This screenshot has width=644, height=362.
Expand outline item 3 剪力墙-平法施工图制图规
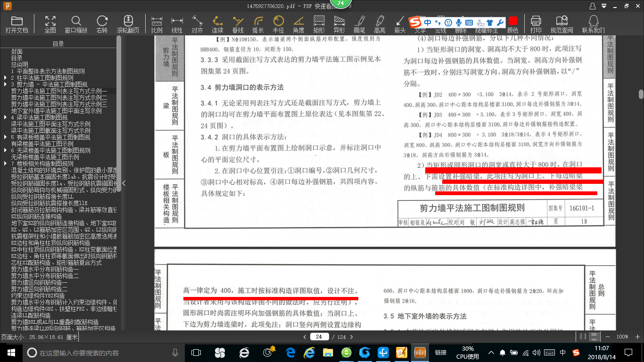coord(5,84)
